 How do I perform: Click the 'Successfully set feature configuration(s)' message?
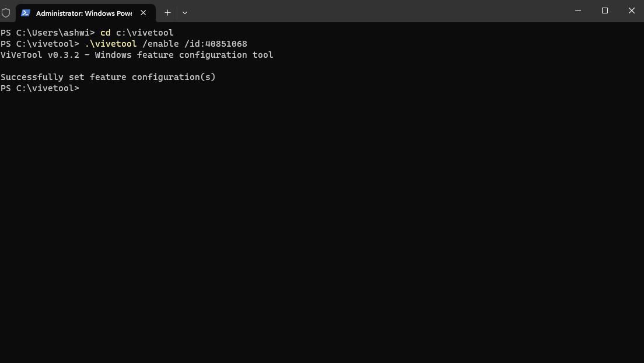click(x=108, y=77)
